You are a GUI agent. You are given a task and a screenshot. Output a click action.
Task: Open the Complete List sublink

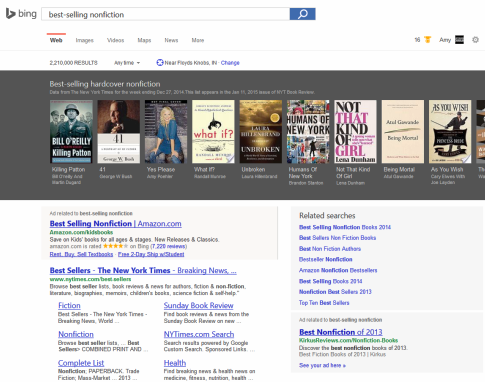tap(81, 363)
